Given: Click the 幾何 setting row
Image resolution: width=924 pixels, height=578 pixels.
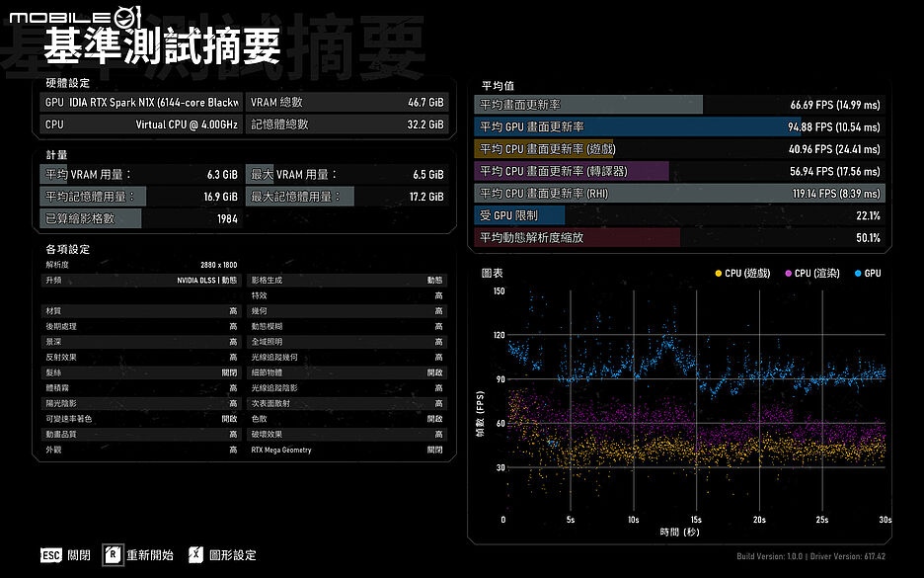Looking at the screenshot, I should [347, 311].
